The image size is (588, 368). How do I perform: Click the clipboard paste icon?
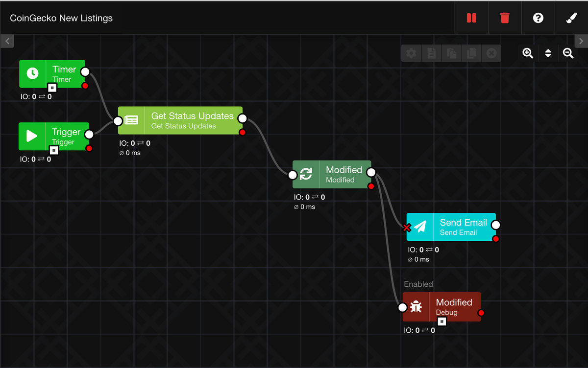coord(451,53)
